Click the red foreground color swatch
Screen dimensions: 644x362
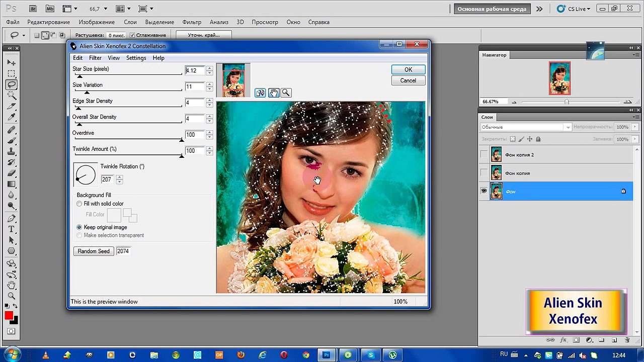9,315
